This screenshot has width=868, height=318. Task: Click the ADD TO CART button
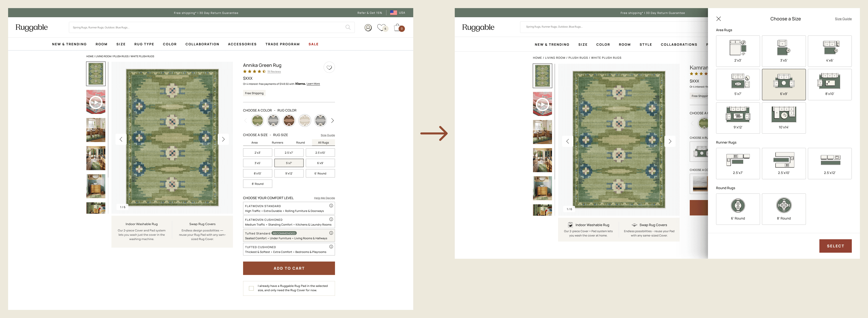(x=289, y=268)
